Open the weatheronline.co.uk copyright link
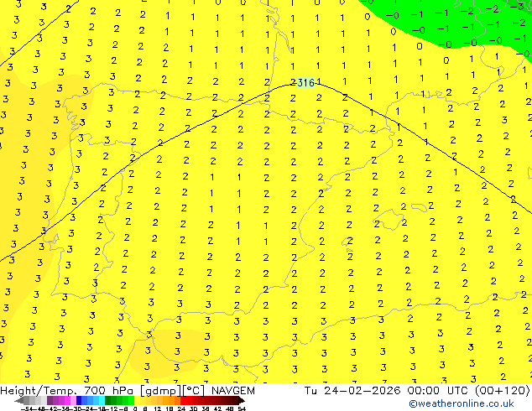This screenshot has width=532, height=411. coord(462,403)
